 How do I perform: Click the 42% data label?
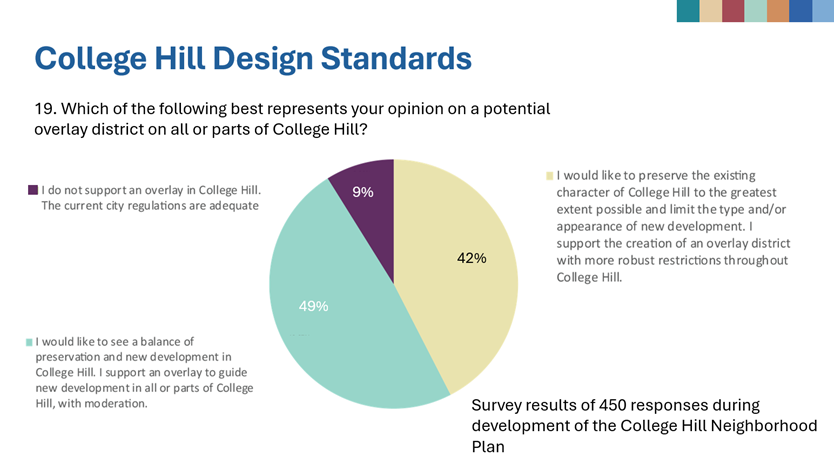(x=471, y=258)
